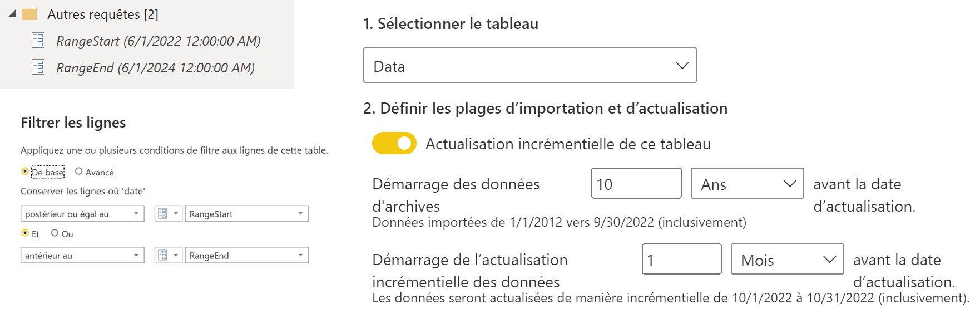This screenshot has width=980, height=318.
Task: Open the Mois period unit dropdown
Action: point(787,260)
